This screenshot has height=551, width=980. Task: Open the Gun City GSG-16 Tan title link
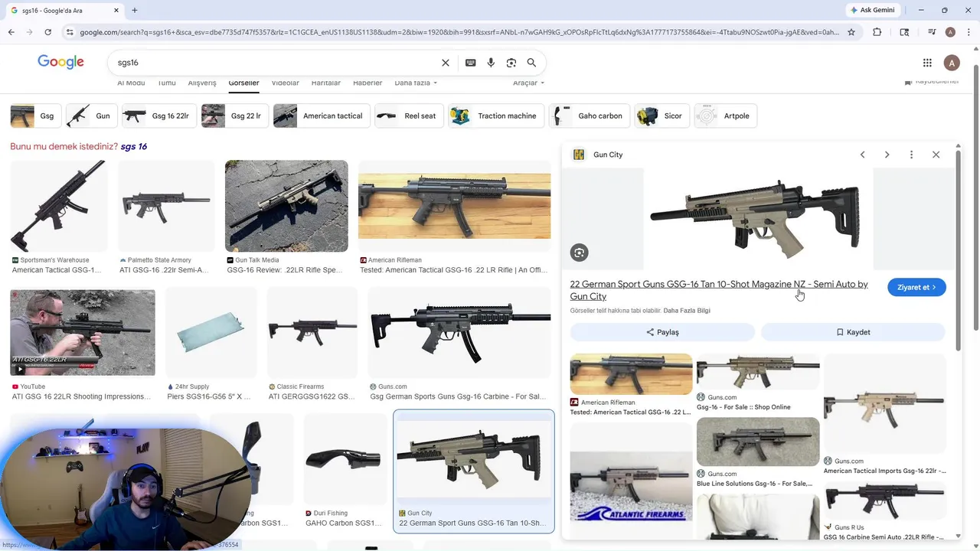(x=719, y=290)
